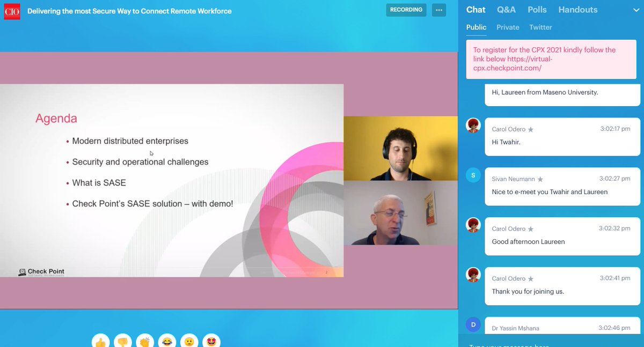Click 'What is SASE' bullet
The width and height of the screenshot is (644, 347).
click(x=99, y=183)
